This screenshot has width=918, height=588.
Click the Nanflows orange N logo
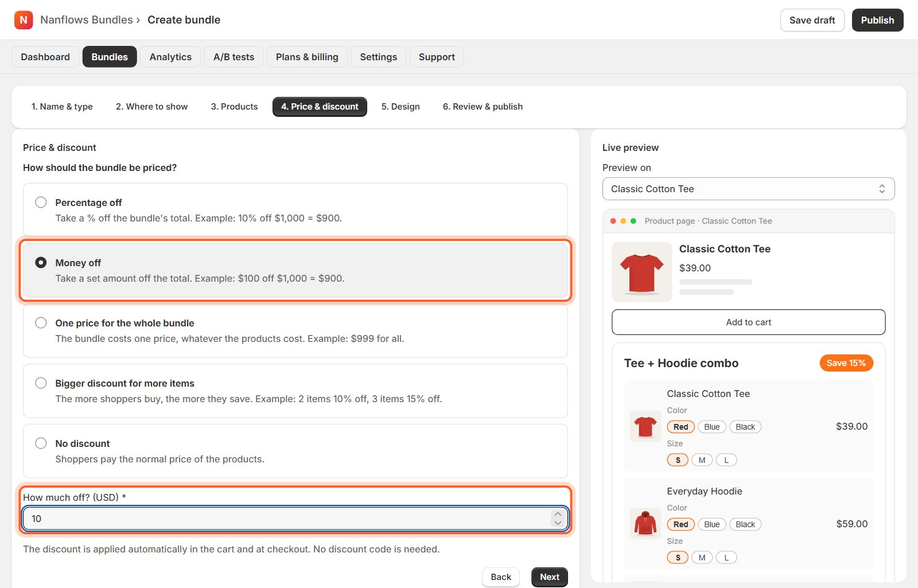point(24,20)
